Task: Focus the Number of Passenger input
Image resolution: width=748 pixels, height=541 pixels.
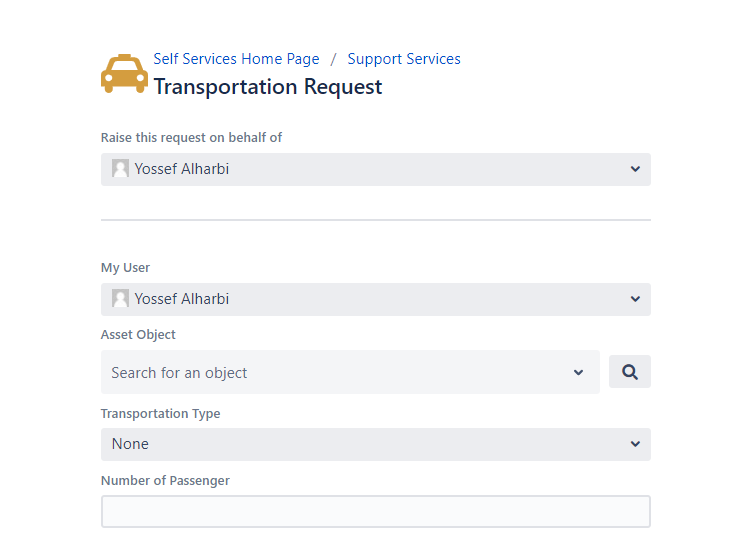Action: 375,511
